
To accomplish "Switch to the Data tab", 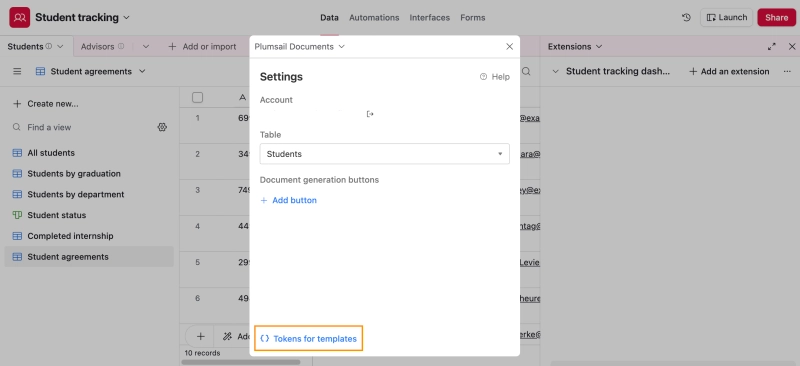I will click(x=329, y=17).
